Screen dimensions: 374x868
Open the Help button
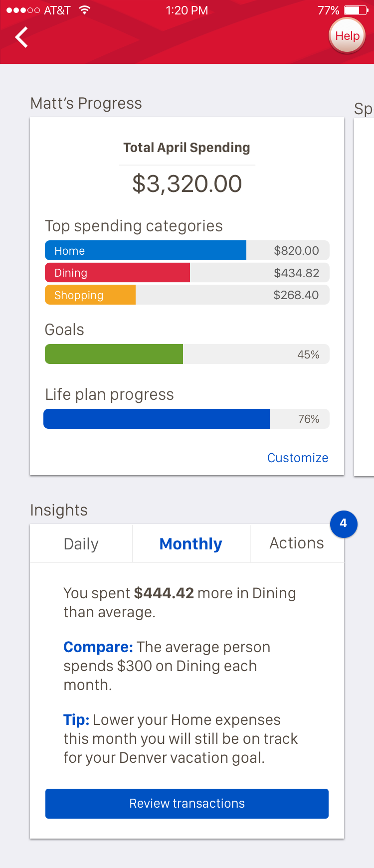pos(347,36)
